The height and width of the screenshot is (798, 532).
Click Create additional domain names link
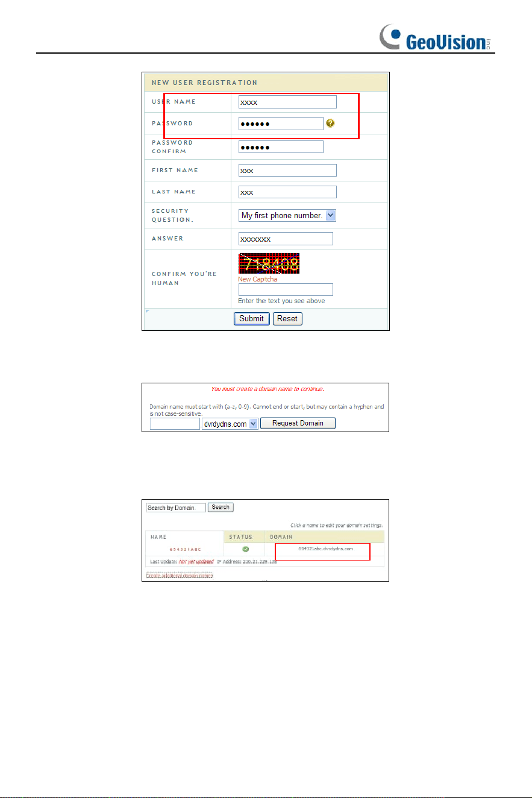point(180,576)
